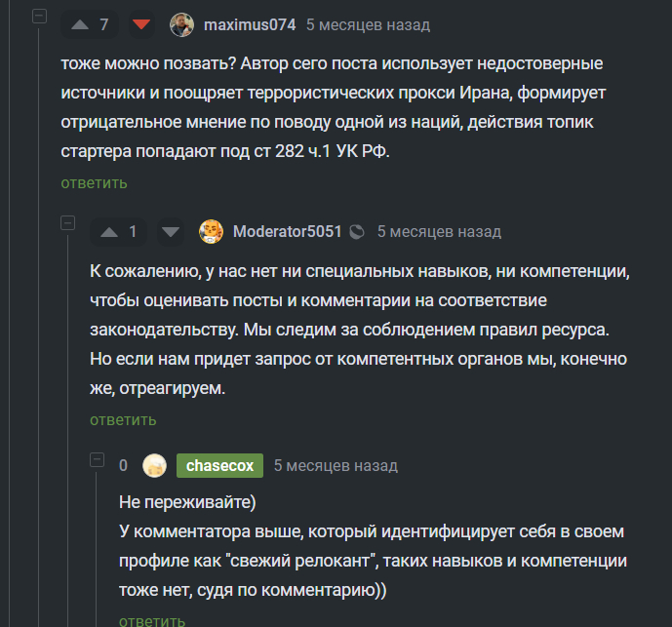Open Moderator5051's avatar image
672x627 pixels.
(x=211, y=232)
